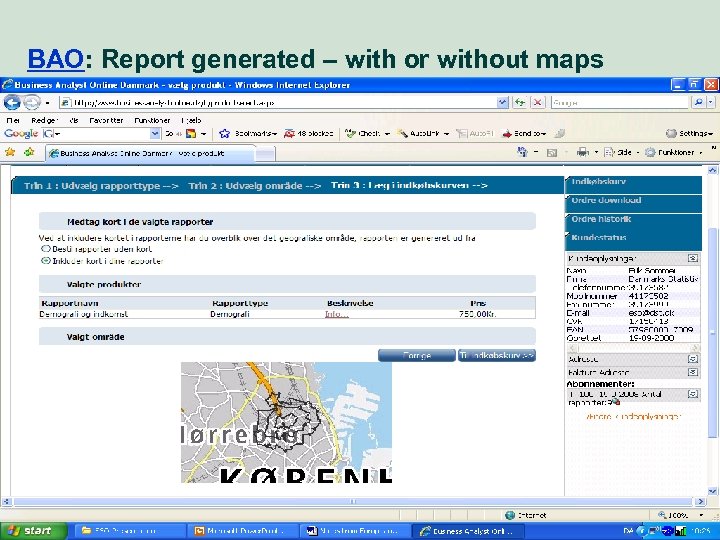
Task: Expand the subscription panel under Abonnementer
Action: [x=693, y=394]
